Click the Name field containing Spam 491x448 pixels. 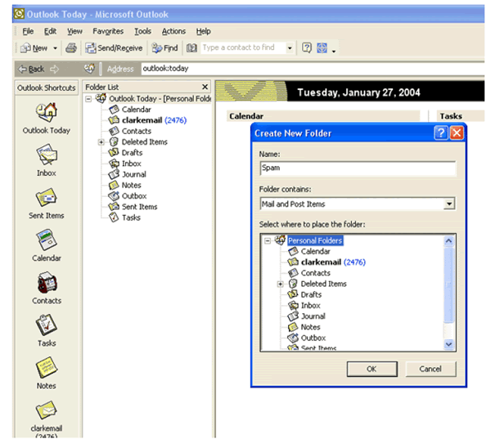click(x=358, y=168)
